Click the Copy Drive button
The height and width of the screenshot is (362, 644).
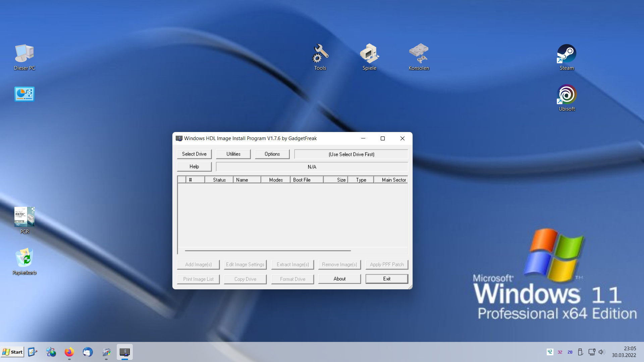(x=245, y=279)
